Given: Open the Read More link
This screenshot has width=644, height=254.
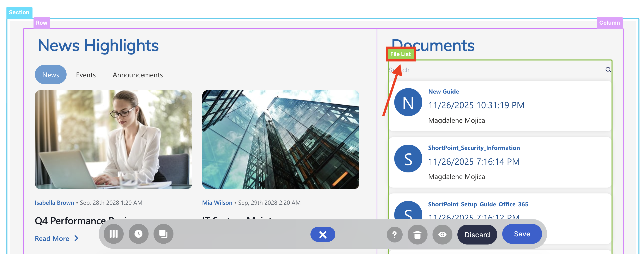Looking at the screenshot, I should click(52, 238).
